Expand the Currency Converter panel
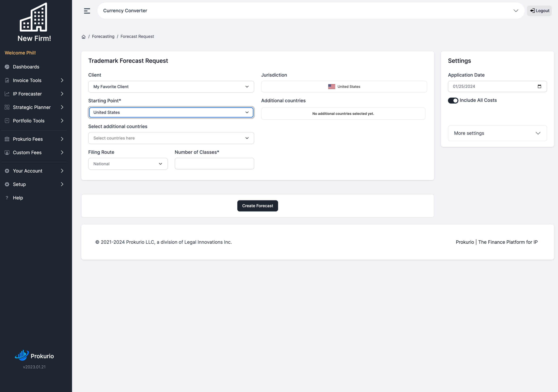 pos(311,11)
